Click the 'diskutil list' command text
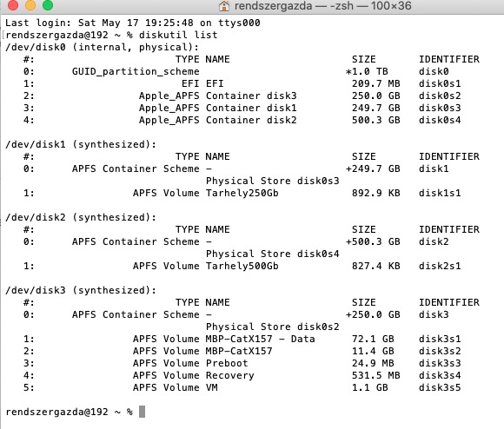The image size is (504, 429). [178, 35]
